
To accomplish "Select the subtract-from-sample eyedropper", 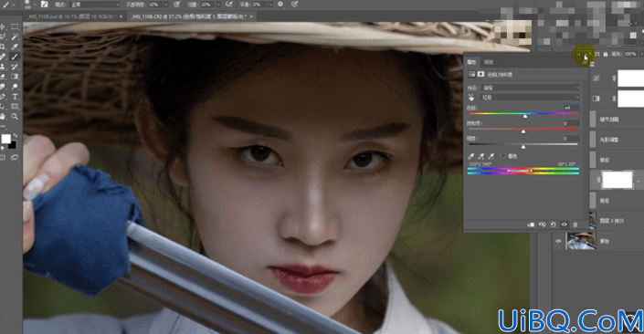I will (491, 156).
